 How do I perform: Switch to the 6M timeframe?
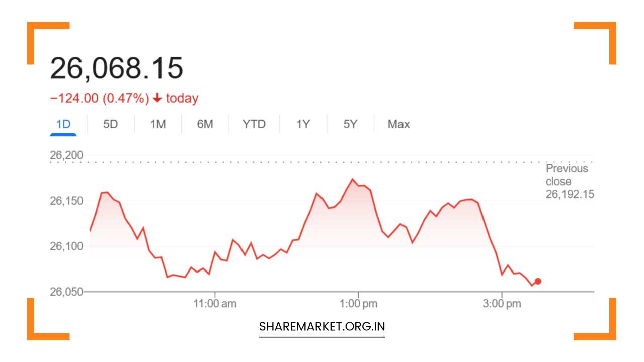pos(205,124)
